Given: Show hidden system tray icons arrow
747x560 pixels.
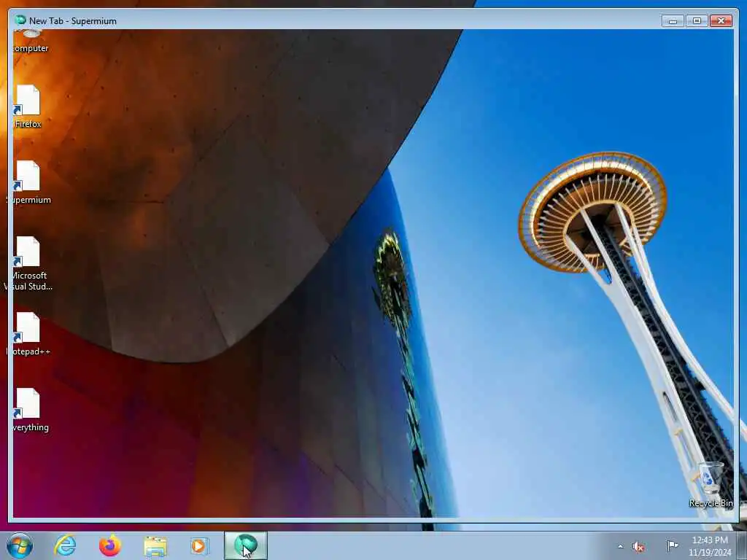Looking at the screenshot, I should click(x=620, y=546).
